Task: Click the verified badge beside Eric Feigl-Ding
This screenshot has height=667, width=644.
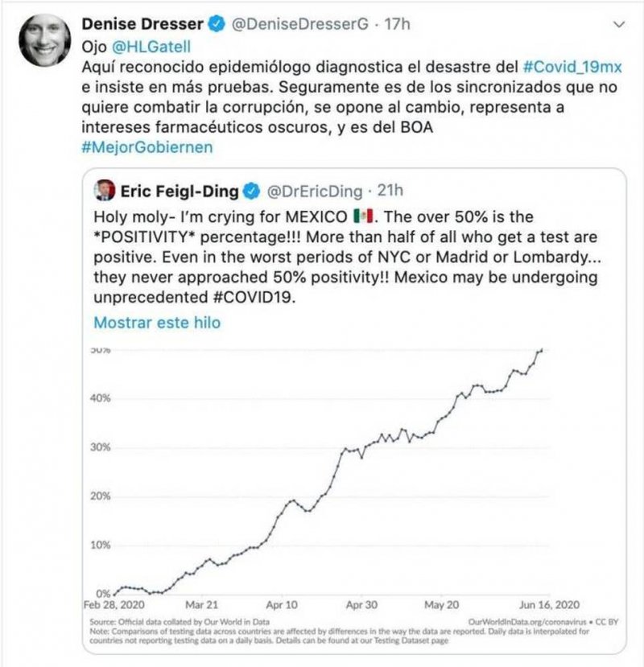Action: click(x=251, y=192)
